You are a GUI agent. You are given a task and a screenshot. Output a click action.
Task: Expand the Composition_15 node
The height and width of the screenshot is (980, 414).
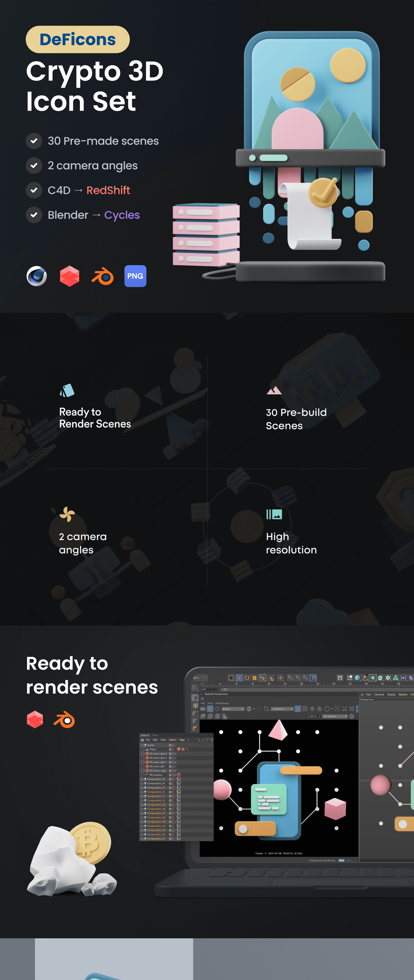tap(142, 779)
